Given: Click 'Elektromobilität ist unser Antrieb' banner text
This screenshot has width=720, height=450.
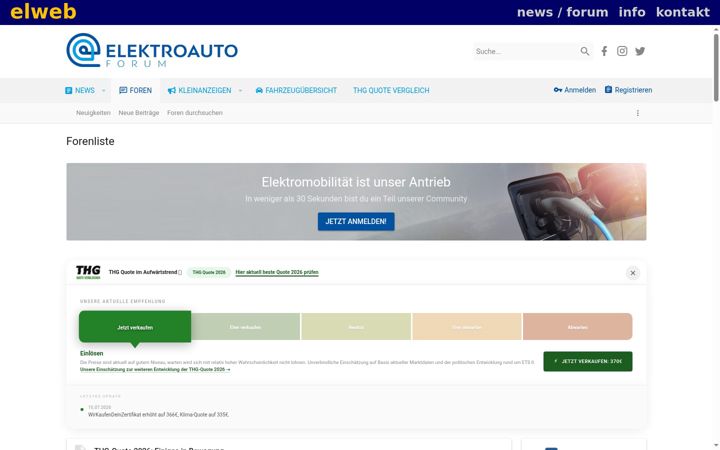Looking at the screenshot, I should (x=356, y=182).
